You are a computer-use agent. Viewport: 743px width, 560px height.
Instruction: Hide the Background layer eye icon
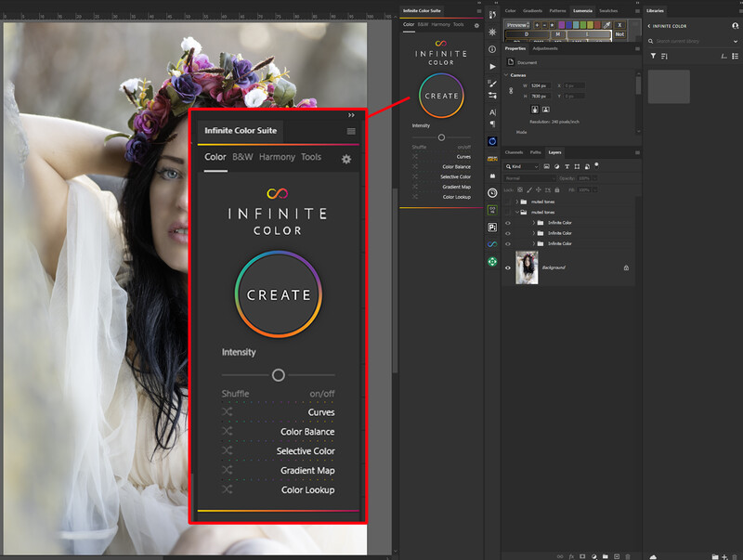click(x=508, y=267)
